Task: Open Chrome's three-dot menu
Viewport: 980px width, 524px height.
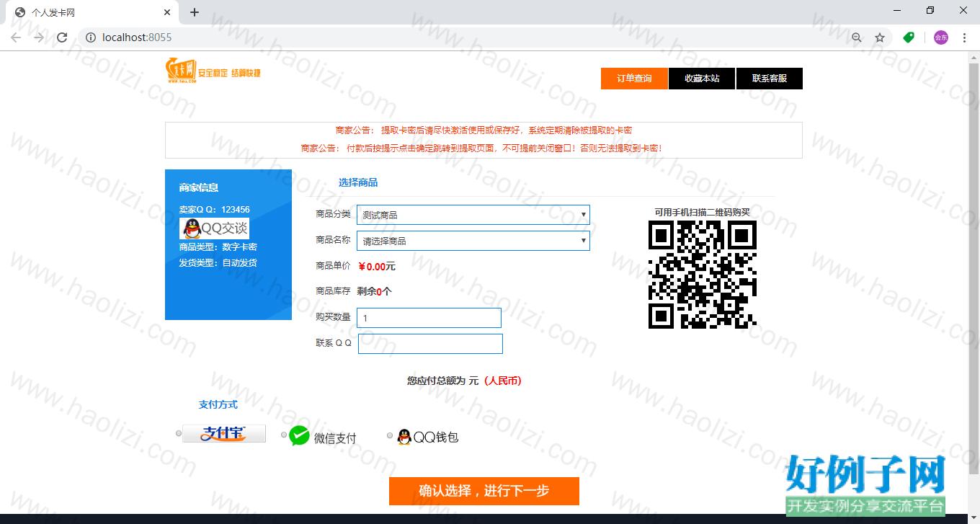Action: (964, 37)
